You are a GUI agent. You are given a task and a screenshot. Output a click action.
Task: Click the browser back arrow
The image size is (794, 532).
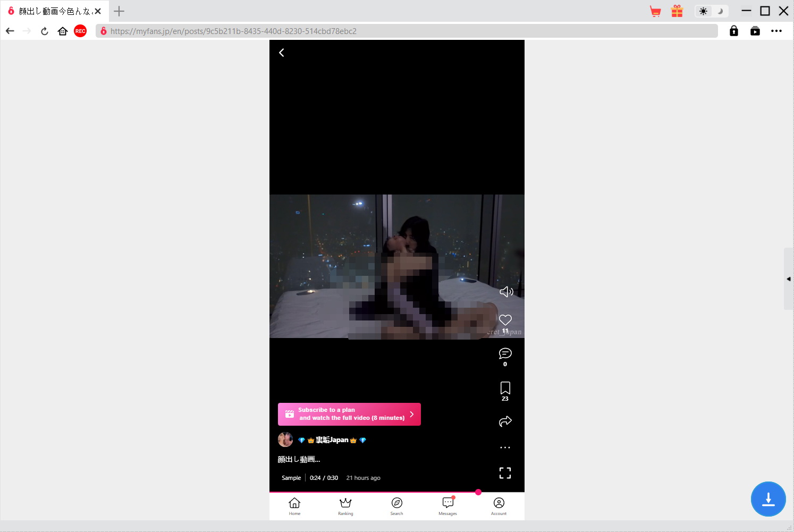pos(10,31)
